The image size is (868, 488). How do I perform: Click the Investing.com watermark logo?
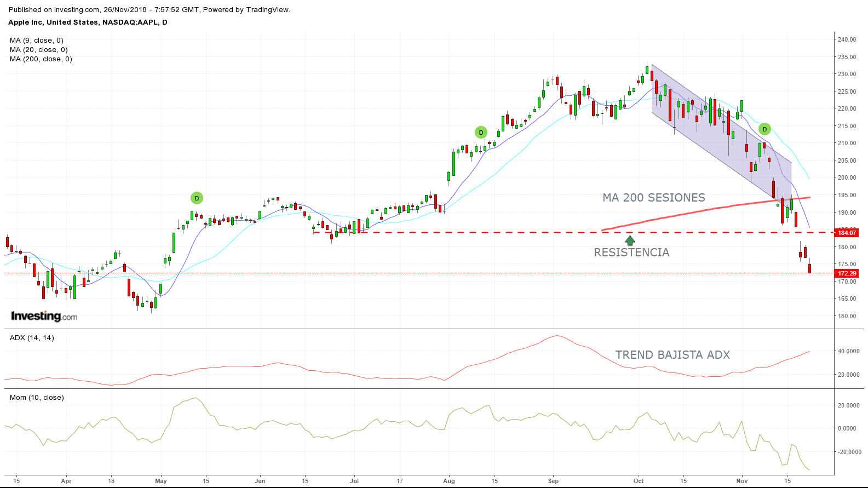(x=44, y=316)
